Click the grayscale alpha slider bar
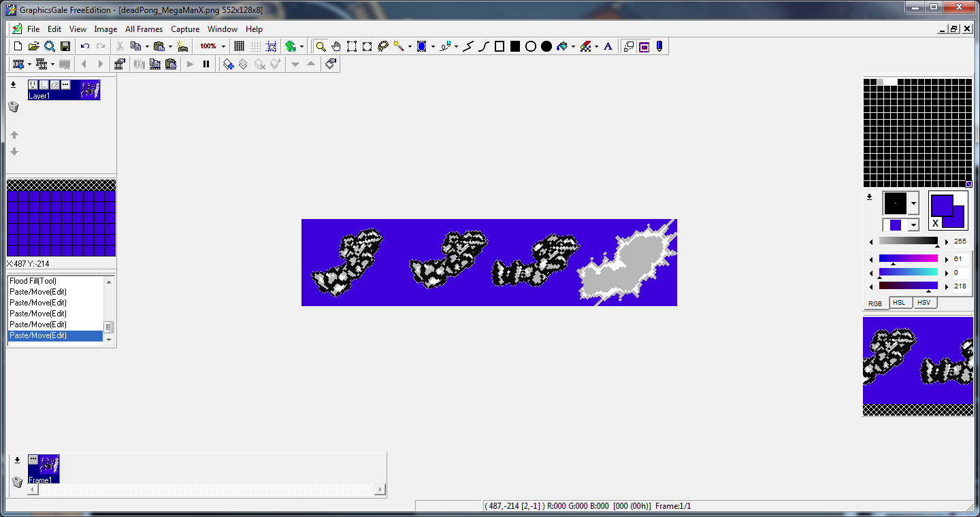The height and width of the screenshot is (517, 980). pos(909,241)
